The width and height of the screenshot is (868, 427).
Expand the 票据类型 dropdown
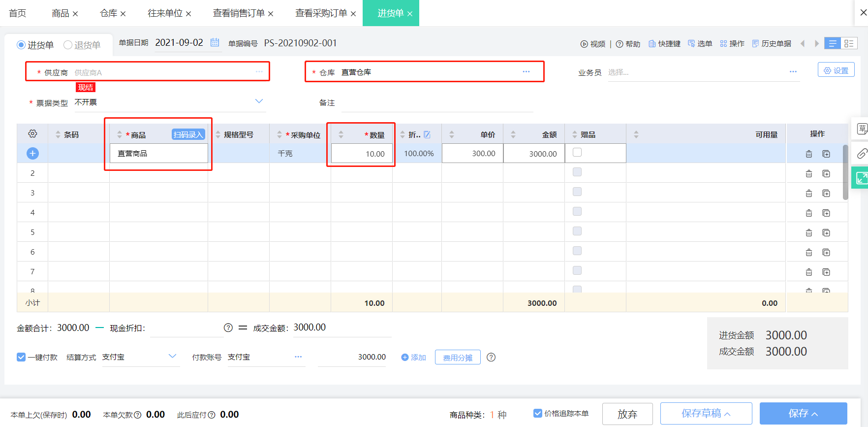pyautogui.click(x=259, y=101)
